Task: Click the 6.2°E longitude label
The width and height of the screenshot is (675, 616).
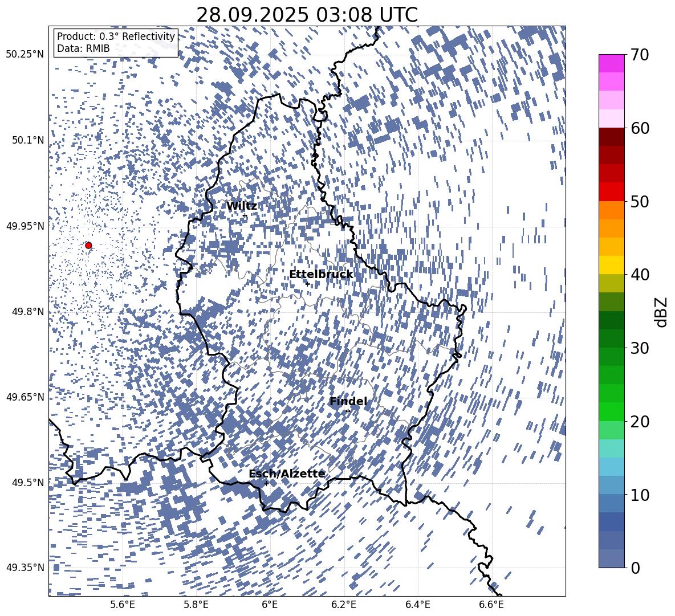Action: coord(344,605)
